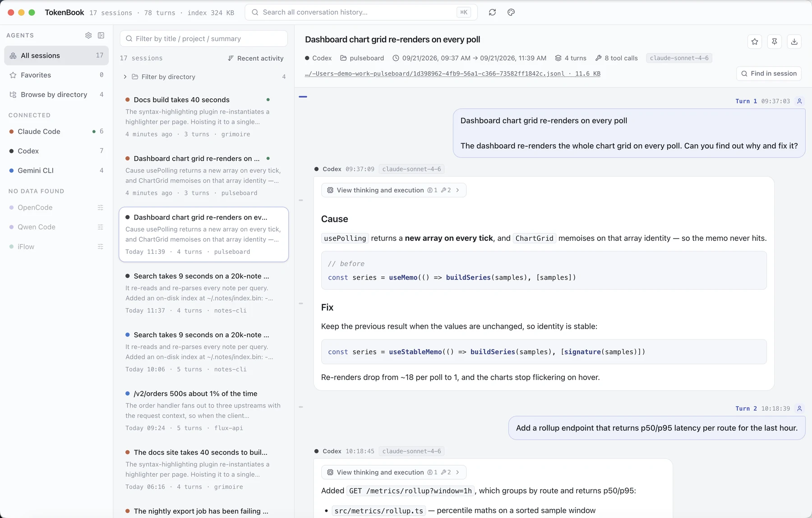Open Browse by directory
Image resolution: width=812 pixels, height=518 pixels.
56,94
